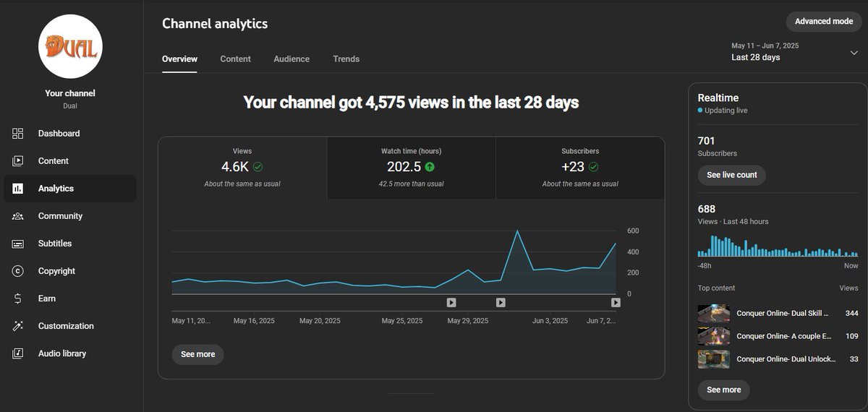
Task: Click the video marker near May 29, 2025
Action: tap(451, 302)
